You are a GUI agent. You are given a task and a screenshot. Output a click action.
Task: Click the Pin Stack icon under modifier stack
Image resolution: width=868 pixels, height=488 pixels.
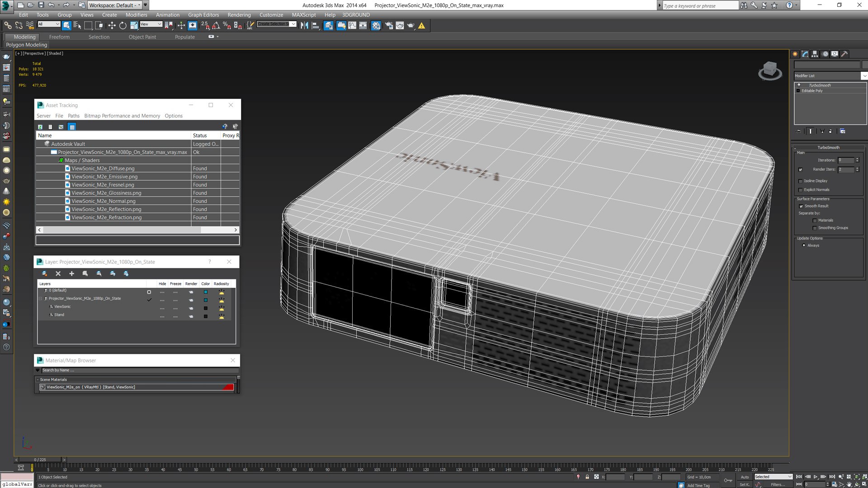point(799,131)
